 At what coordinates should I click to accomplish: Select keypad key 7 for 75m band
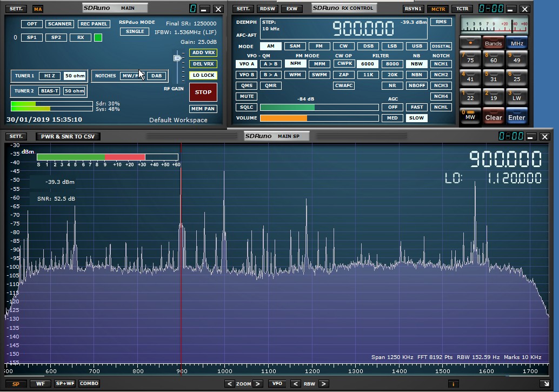pyautogui.click(x=470, y=58)
